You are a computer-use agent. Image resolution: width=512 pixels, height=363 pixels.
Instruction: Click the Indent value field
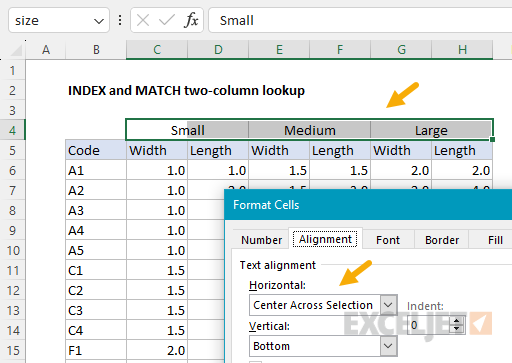click(429, 325)
